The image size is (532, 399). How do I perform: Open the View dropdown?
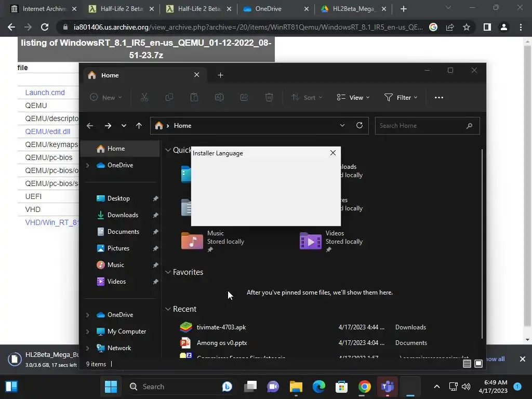[x=353, y=97]
